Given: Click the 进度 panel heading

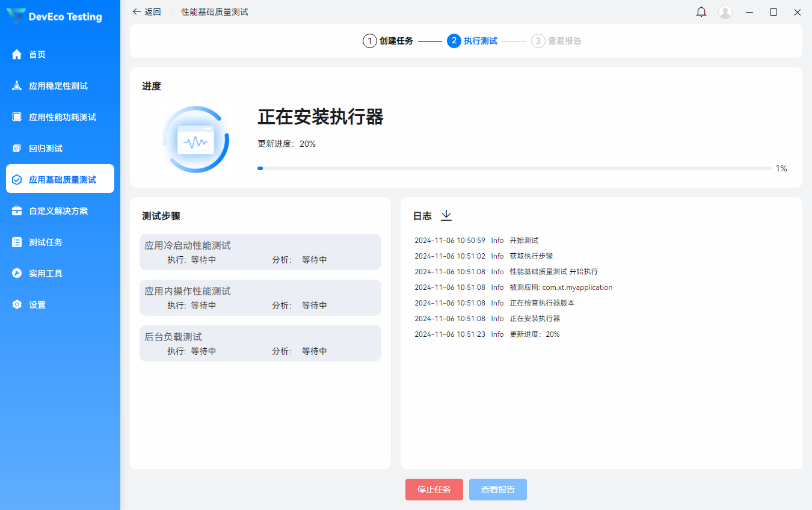Looking at the screenshot, I should pyautogui.click(x=152, y=86).
